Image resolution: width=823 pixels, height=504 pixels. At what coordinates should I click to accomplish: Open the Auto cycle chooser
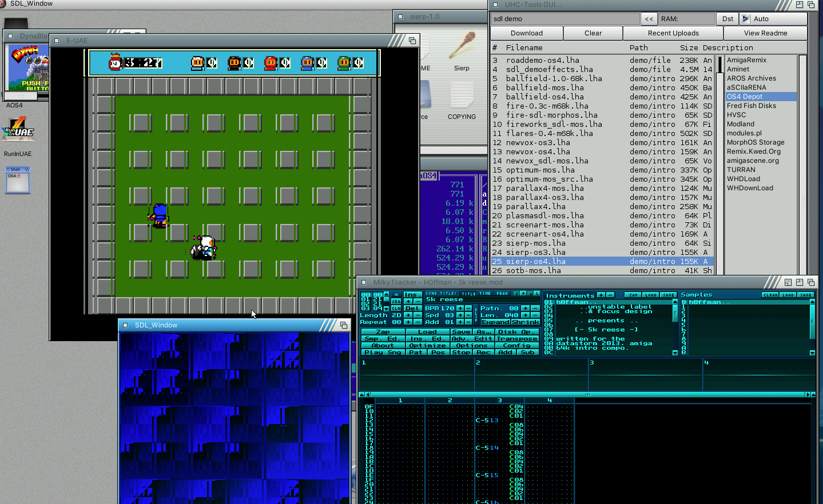click(773, 19)
